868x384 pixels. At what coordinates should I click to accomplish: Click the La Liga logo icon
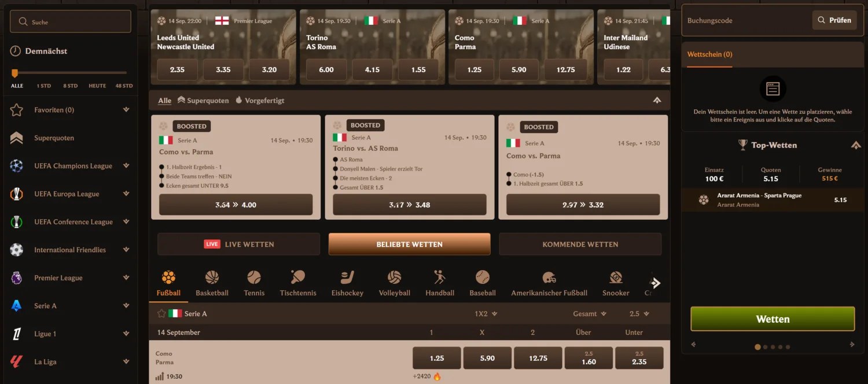17,361
